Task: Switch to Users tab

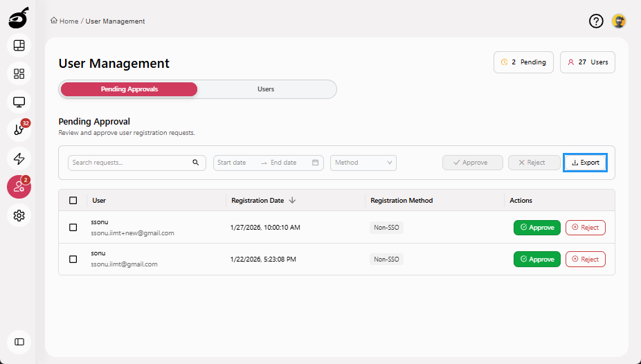Action: pos(266,89)
